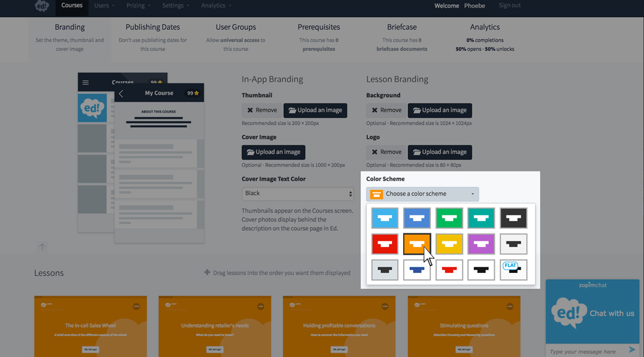Select the light blue color scheme swatch
644x357 pixels.
385,218
